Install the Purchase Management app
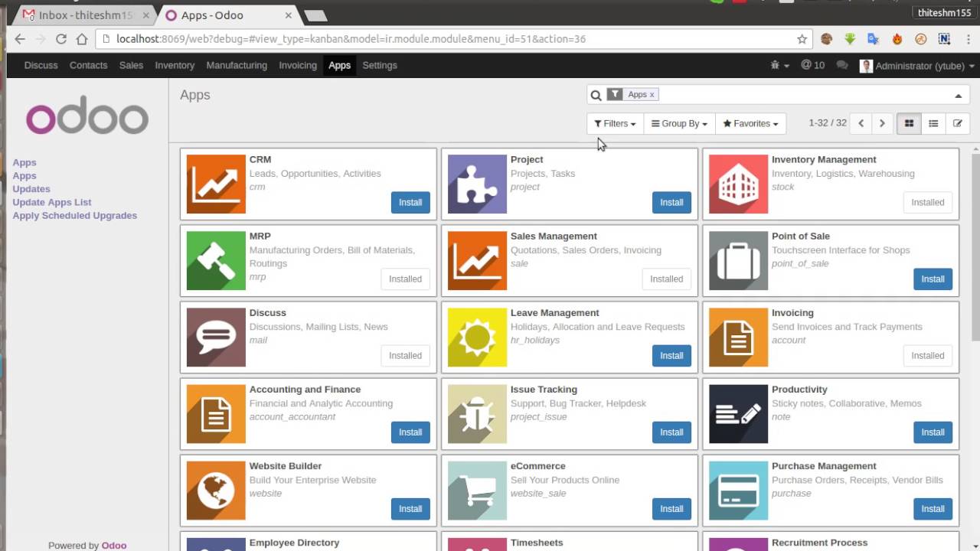The image size is (980, 551). pos(933,508)
